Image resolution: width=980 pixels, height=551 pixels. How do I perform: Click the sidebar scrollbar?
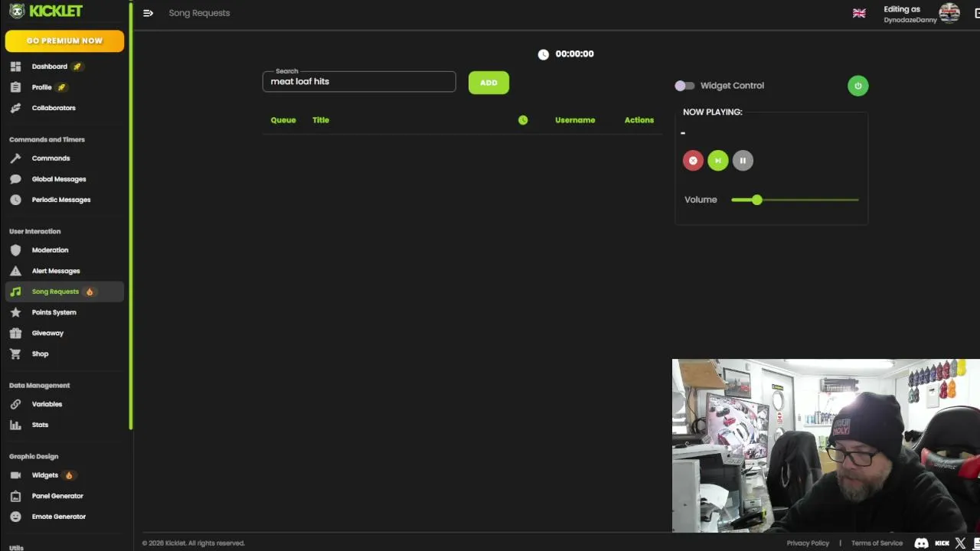coord(131,216)
